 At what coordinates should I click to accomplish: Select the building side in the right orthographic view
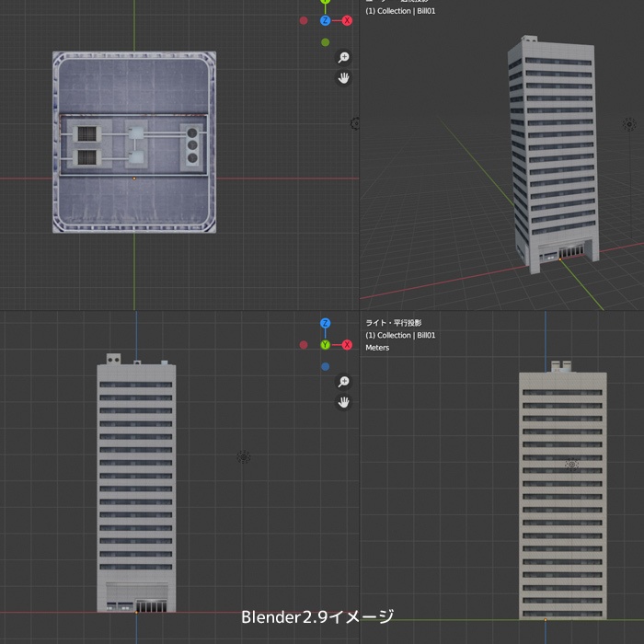[x=563, y=490]
